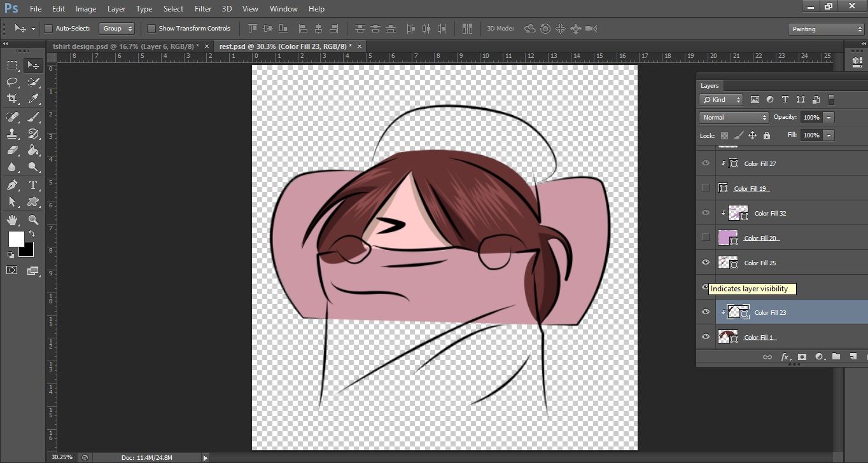
Task: Open the Auto-Select Group dropdown
Action: (x=117, y=29)
